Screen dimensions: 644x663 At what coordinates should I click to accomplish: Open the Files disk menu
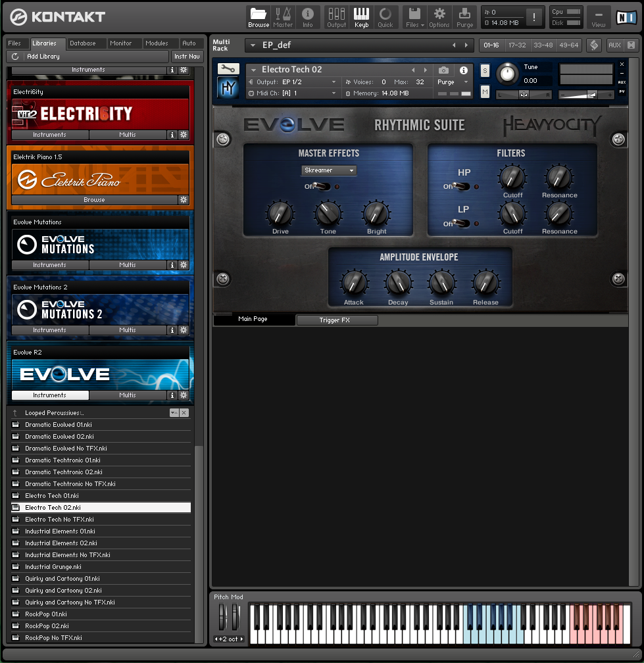pyautogui.click(x=414, y=17)
